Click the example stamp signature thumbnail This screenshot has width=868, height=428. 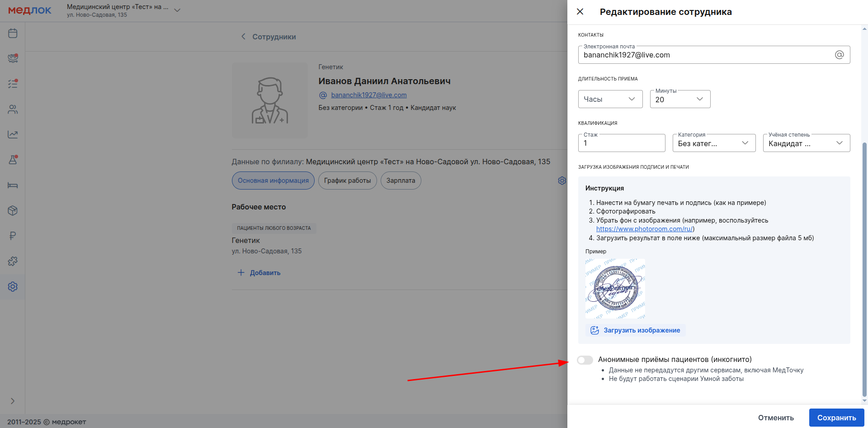click(615, 288)
